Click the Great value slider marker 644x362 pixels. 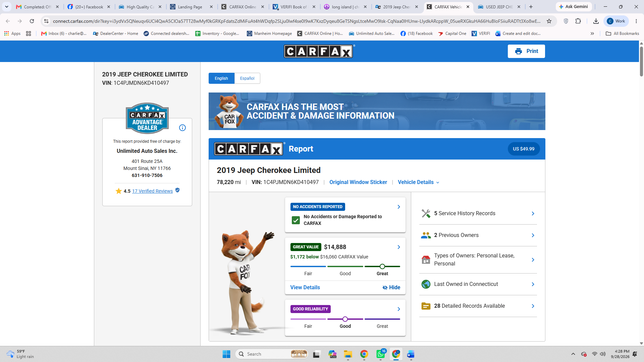click(382, 266)
